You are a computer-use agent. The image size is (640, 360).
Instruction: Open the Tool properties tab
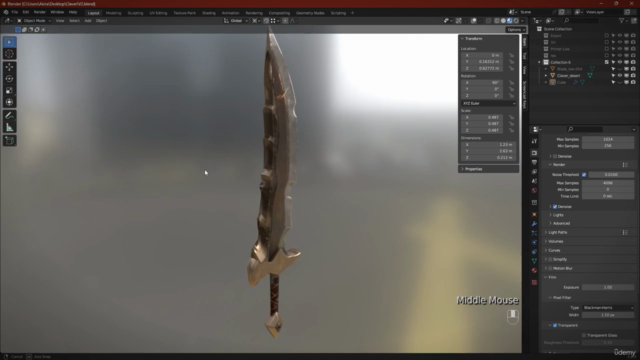pos(534,141)
